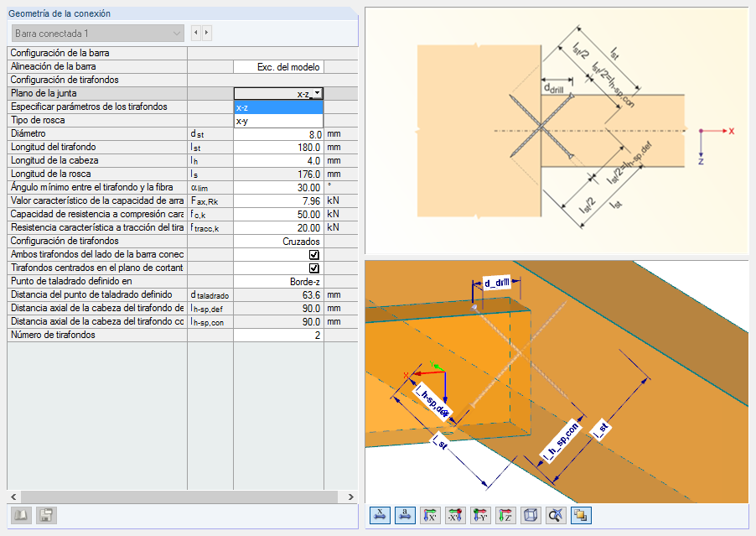Select 'Longitud de la rosca' row label
This screenshot has width=756, height=536.
(50, 174)
